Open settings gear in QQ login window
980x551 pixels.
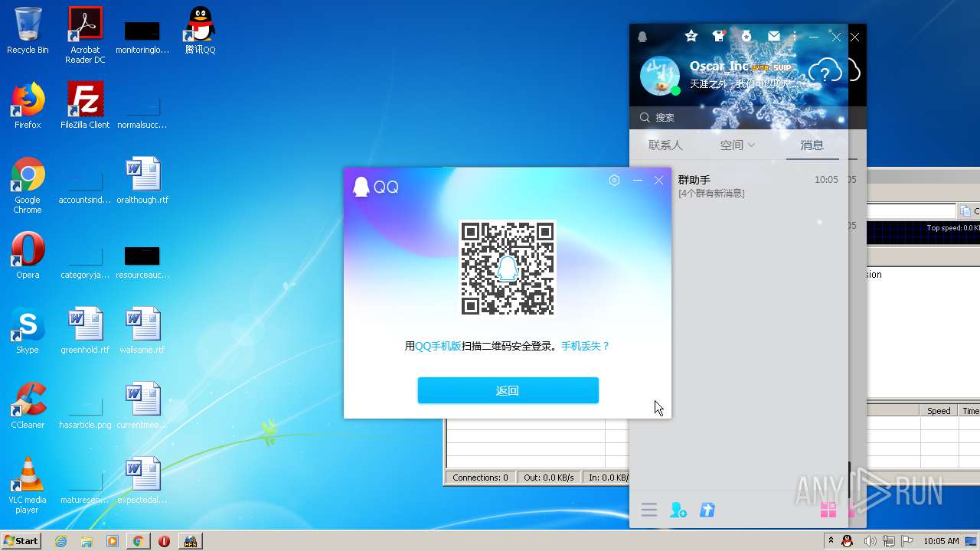(614, 181)
